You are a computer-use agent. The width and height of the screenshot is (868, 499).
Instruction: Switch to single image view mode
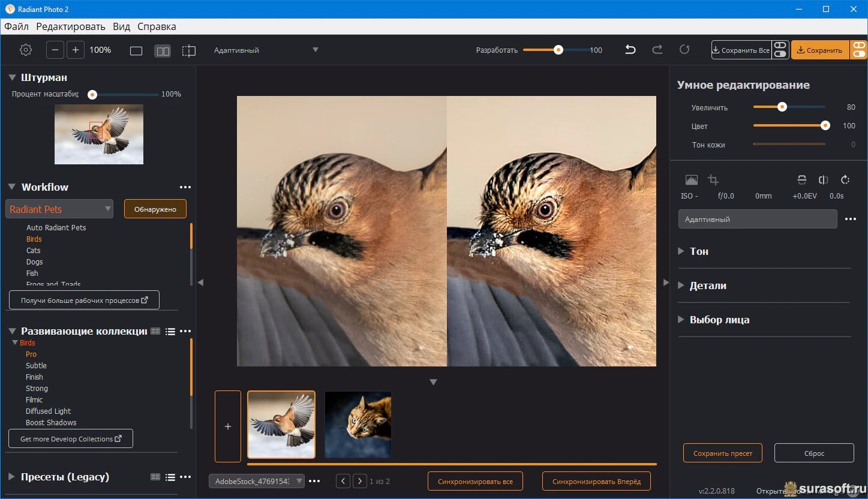click(x=136, y=51)
